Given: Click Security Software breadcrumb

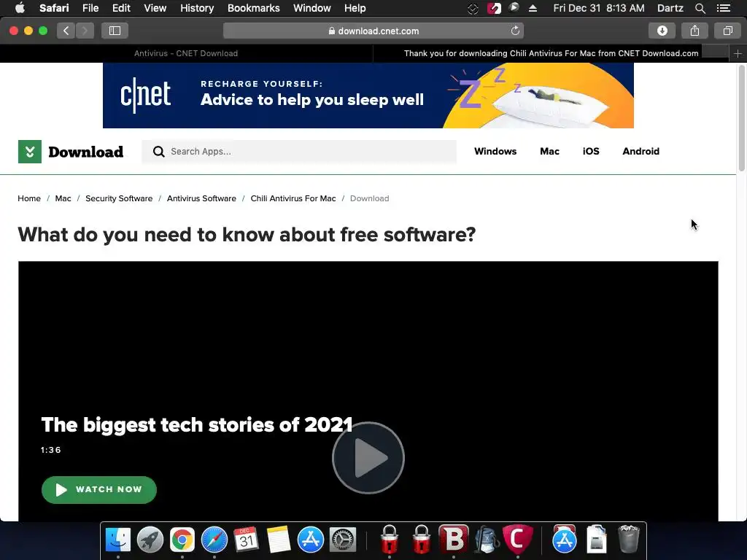Looking at the screenshot, I should tap(119, 198).
